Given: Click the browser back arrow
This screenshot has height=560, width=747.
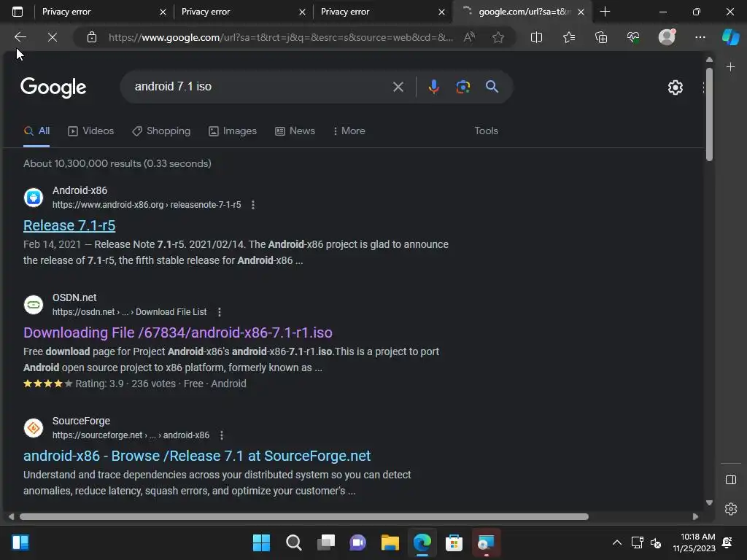Looking at the screenshot, I should pyautogui.click(x=20, y=37).
